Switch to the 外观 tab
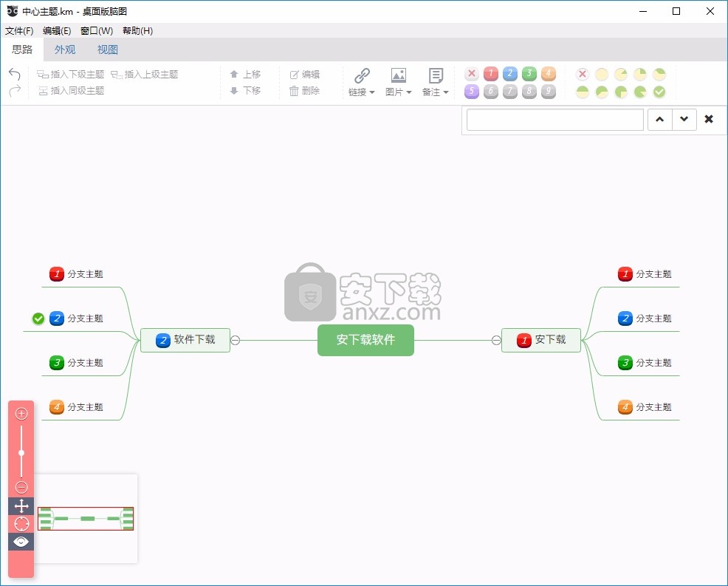 (x=65, y=50)
